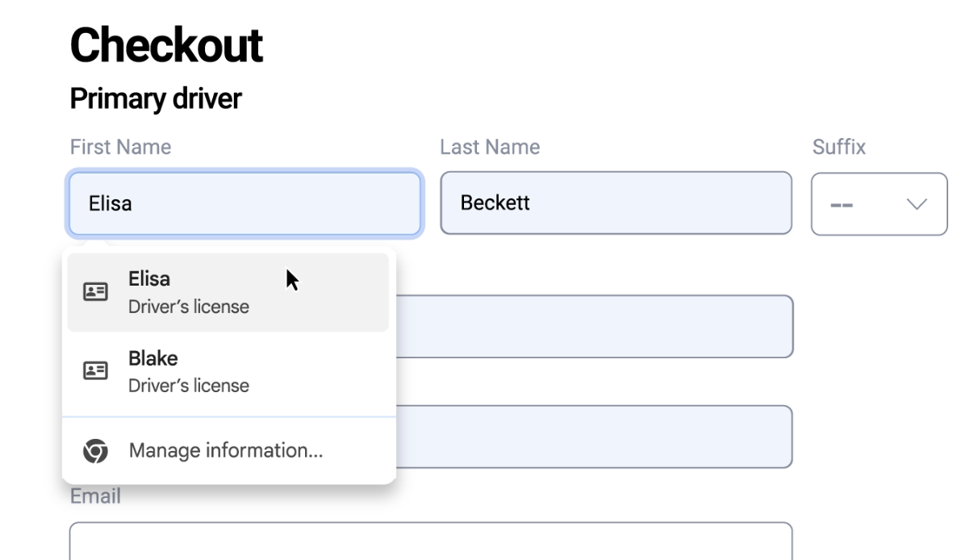Screen dimensions: 974x560
Task: Click the ID card icon beside Blake
Action: [96, 371]
